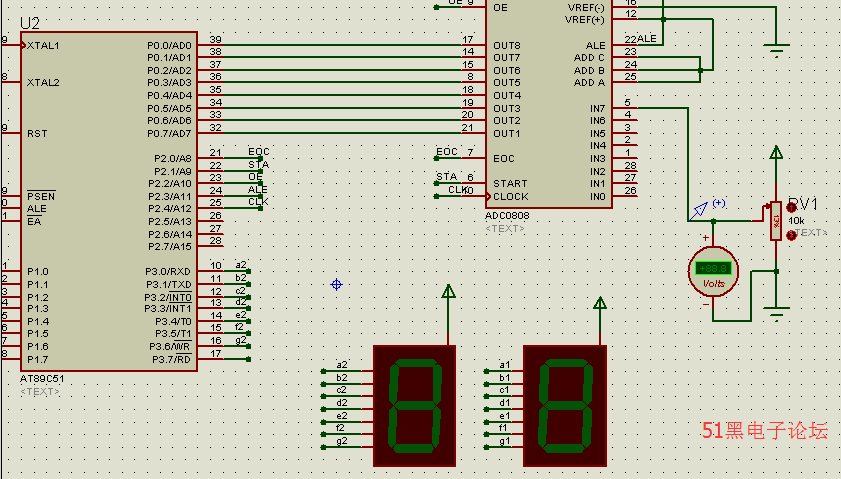Click RV1's upper red adjust button
The width and height of the screenshot is (841, 479).
coord(791,208)
